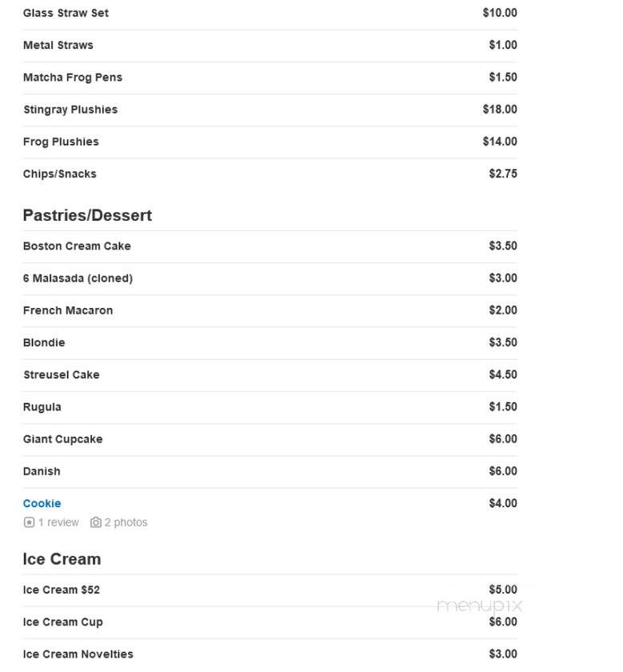Select the 6 Malasada (cloned) item
This screenshot has height=672, width=623.
tap(78, 278)
